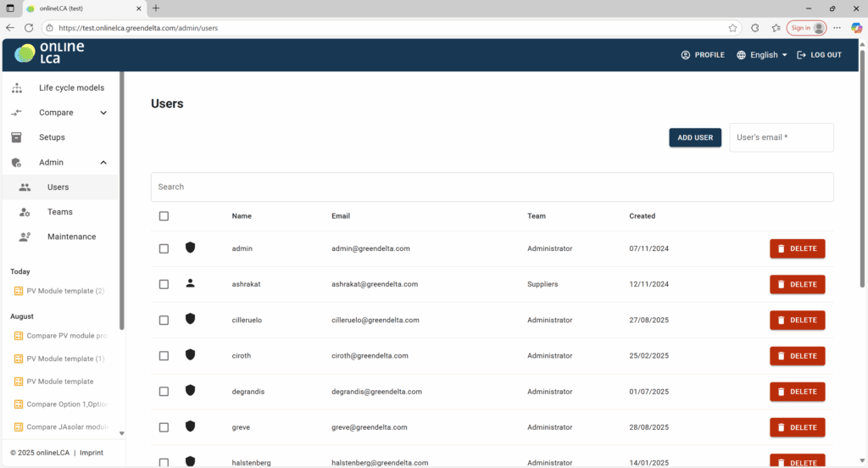Click the shield icon beside admin user
This screenshot has height=468, width=868.
[x=190, y=248]
